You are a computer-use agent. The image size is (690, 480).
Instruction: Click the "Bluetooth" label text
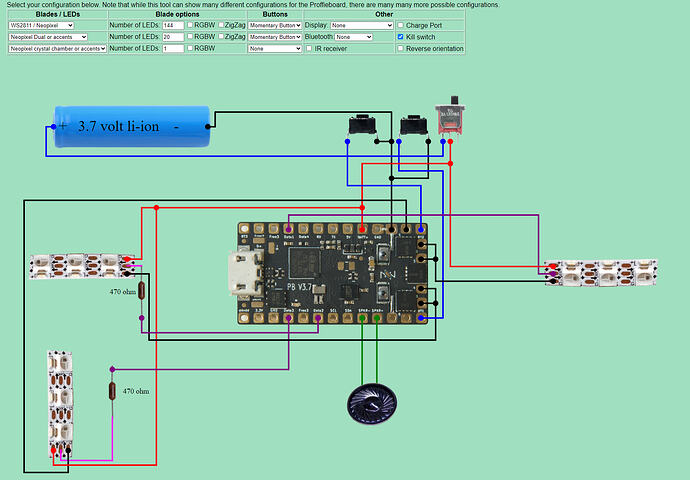click(319, 37)
